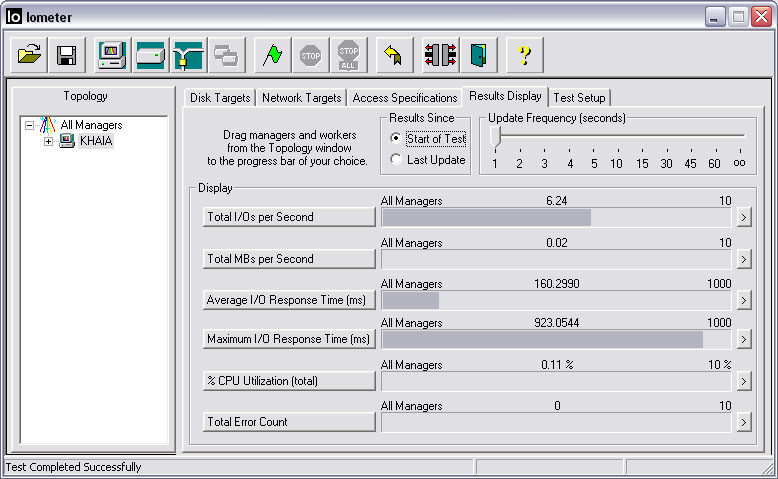Click the 0.11 % CPU utilization value
Screen dimensions: 778x479
[556, 365]
